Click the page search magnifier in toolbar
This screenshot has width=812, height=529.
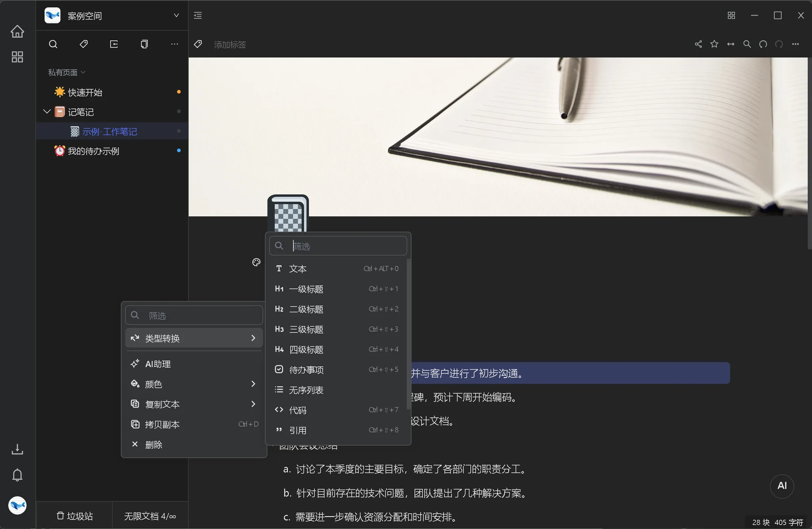pos(747,44)
